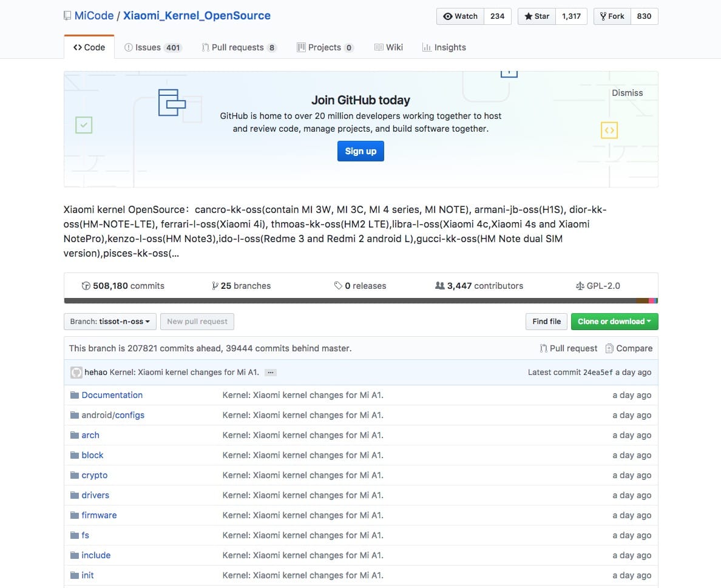Open the commit message in the Documentation row
The height and width of the screenshot is (588, 721).
(x=303, y=395)
